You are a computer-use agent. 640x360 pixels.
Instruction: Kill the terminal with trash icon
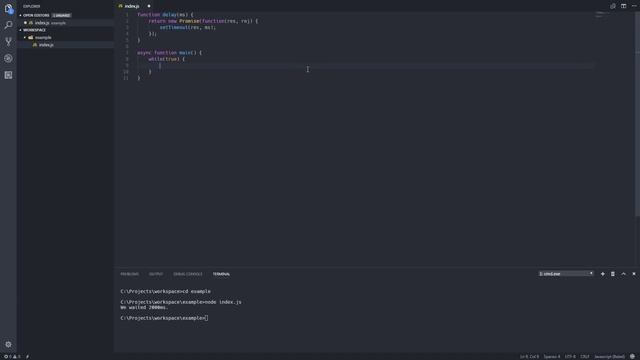coord(613,274)
